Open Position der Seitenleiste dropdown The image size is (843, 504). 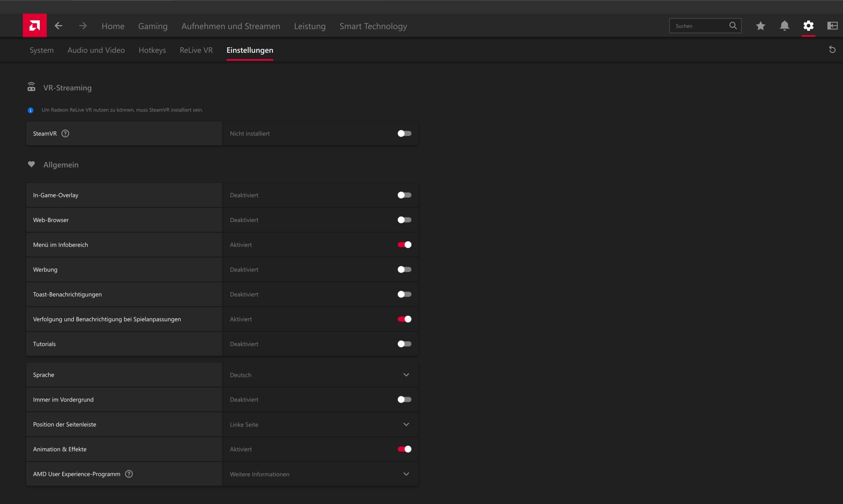pyautogui.click(x=320, y=424)
